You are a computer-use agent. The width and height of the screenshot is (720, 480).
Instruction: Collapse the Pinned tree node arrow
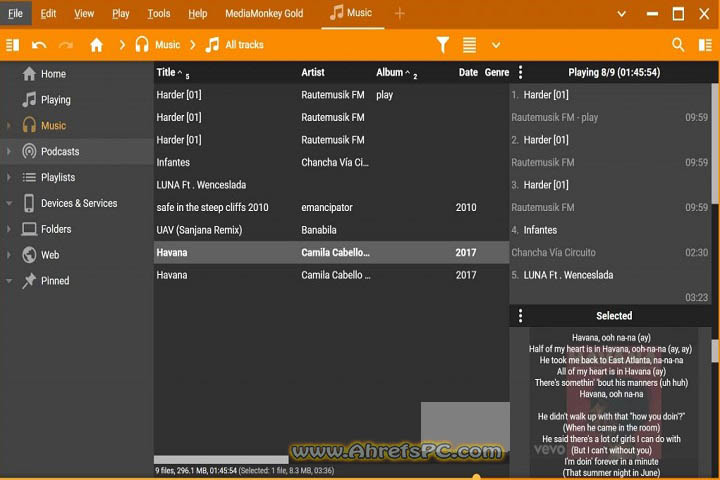[x=8, y=281]
